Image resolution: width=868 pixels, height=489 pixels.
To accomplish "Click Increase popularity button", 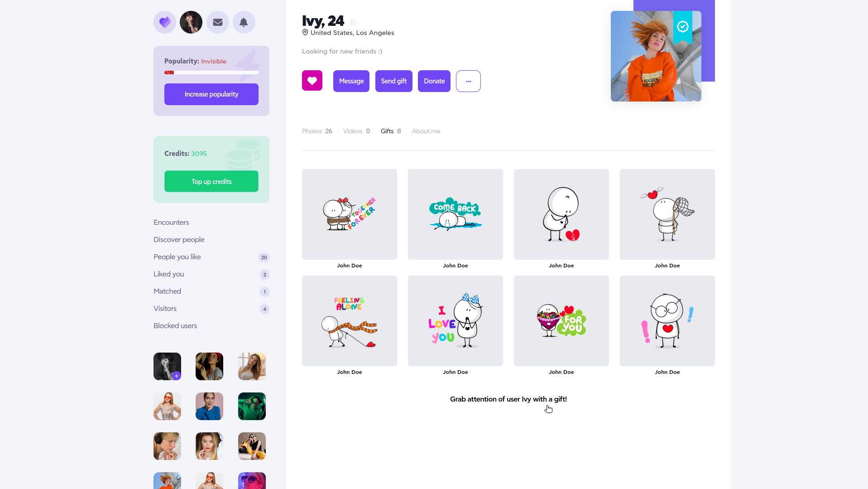I will click(211, 94).
